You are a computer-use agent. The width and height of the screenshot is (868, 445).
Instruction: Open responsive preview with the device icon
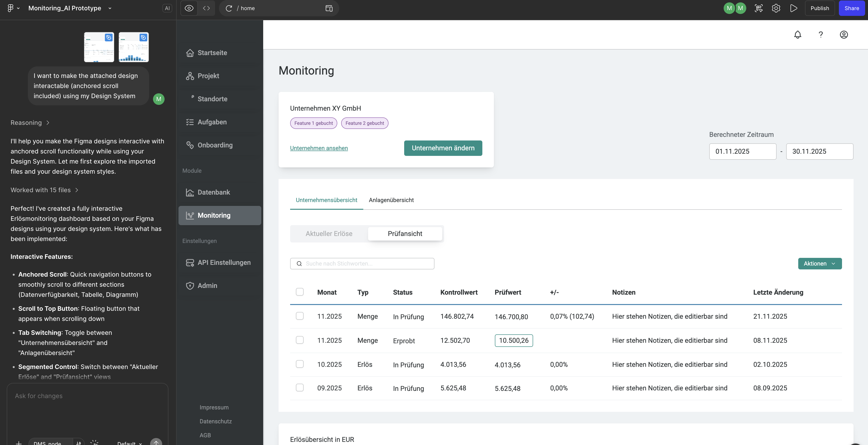(x=329, y=8)
